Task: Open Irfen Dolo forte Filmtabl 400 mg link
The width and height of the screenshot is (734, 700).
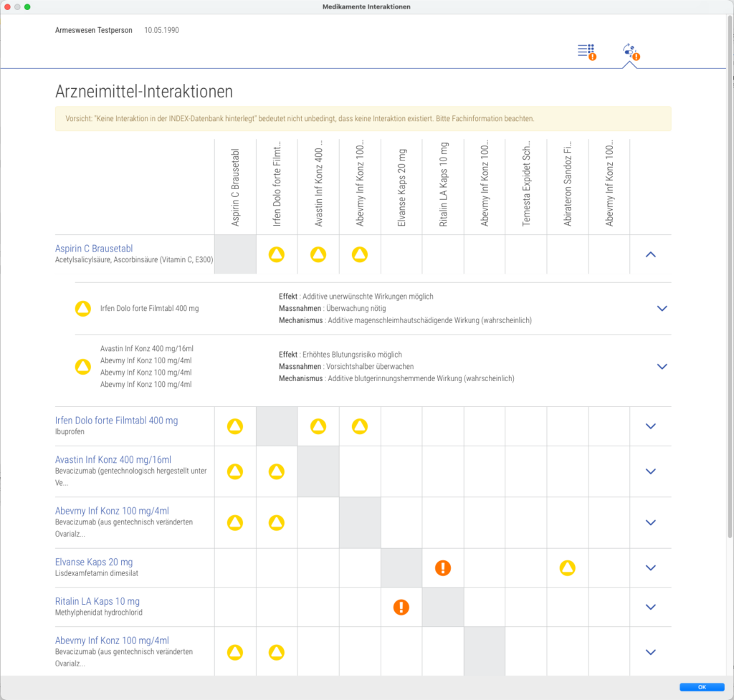Action: [117, 420]
